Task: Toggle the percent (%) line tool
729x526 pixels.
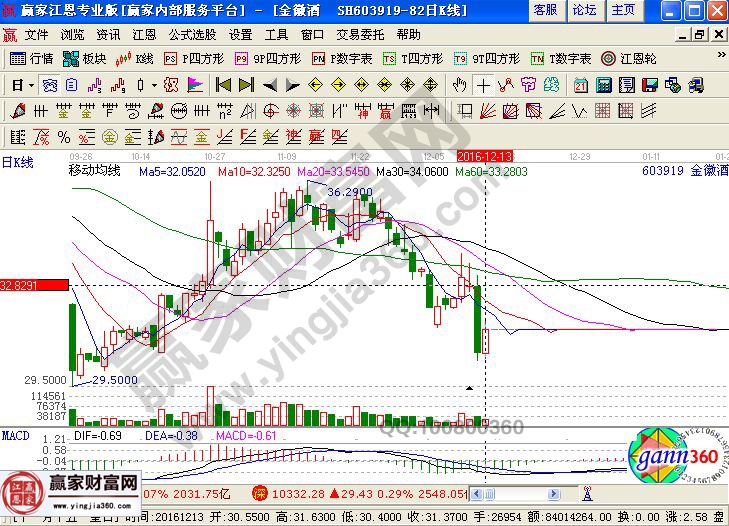Action: tap(63, 136)
